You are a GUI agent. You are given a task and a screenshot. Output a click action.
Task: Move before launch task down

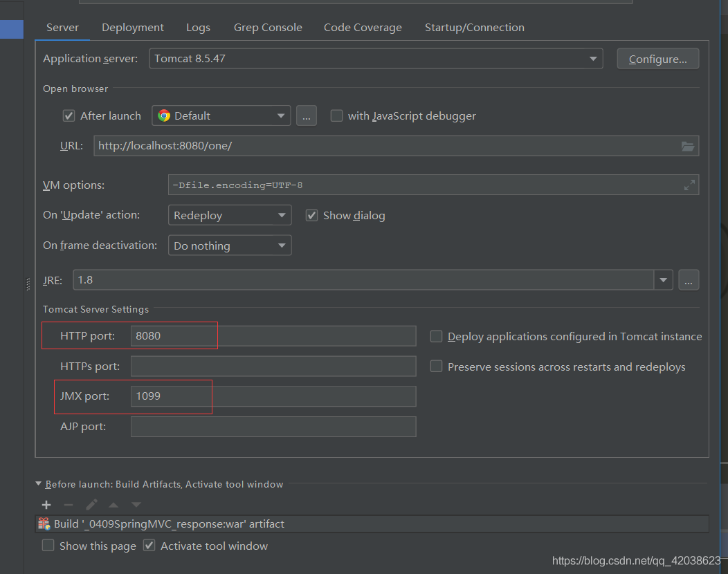[x=136, y=505]
